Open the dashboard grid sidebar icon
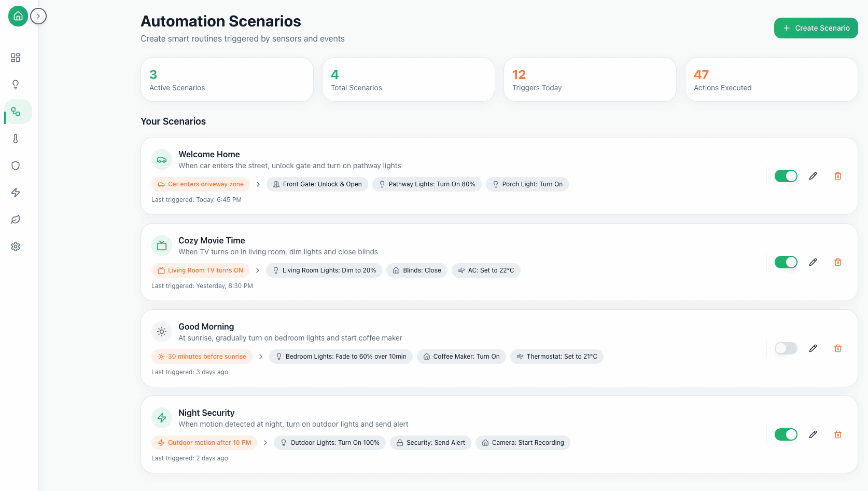The height and width of the screenshot is (491, 868). pyautogui.click(x=16, y=58)
